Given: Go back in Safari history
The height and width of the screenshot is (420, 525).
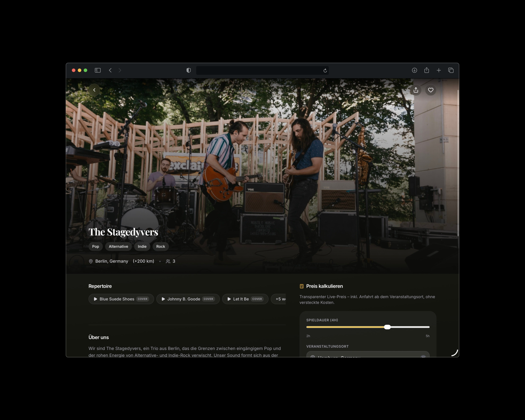Looking at the screenshot, I should pyautogui.click(x=110, y=70).
